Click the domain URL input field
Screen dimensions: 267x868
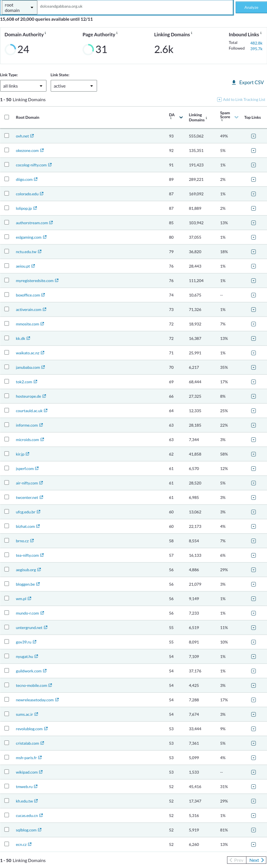(135, 7)
